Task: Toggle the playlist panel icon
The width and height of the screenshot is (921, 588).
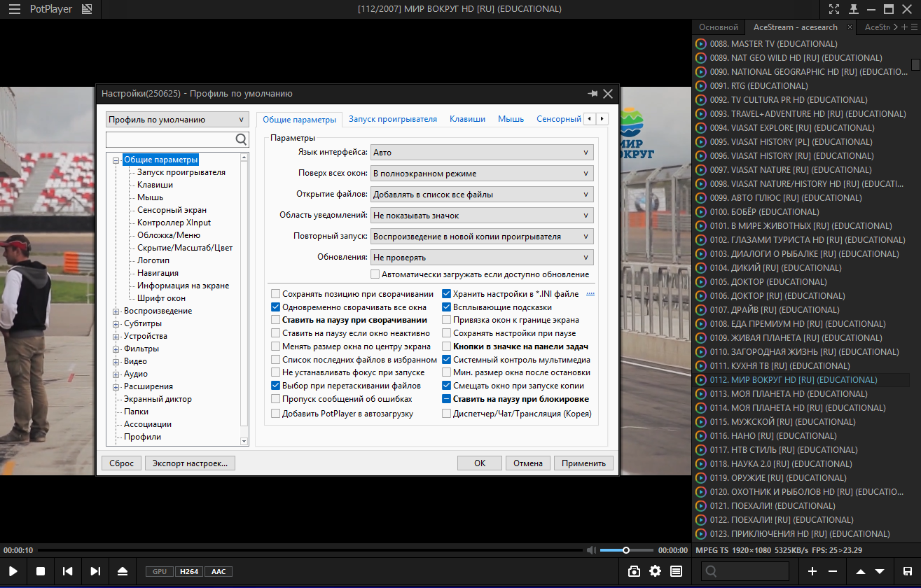Action: pyautogui.click(x=676, y=571)
